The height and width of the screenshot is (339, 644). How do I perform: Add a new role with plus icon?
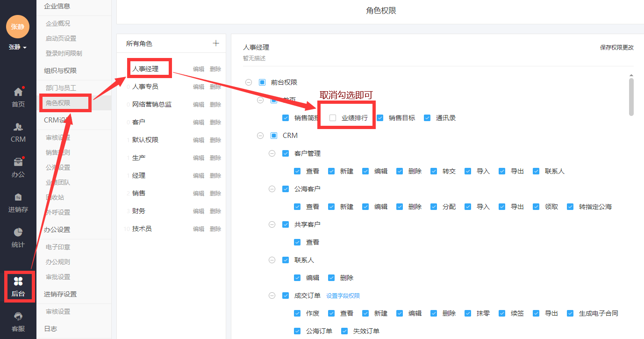(x=216, y=43)
